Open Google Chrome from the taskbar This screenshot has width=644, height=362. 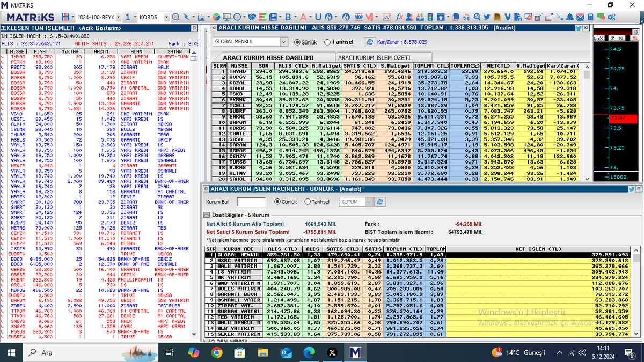(x=217, y=352)
